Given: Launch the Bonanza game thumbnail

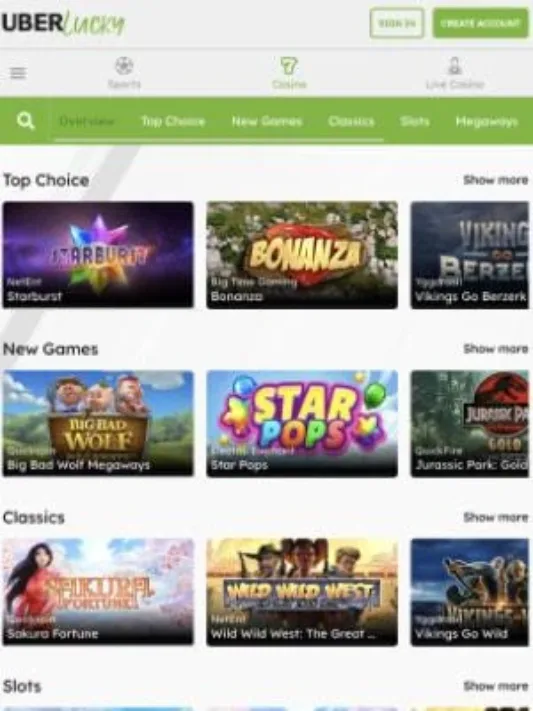Looking at the screenshot, I should pos(302,255).
